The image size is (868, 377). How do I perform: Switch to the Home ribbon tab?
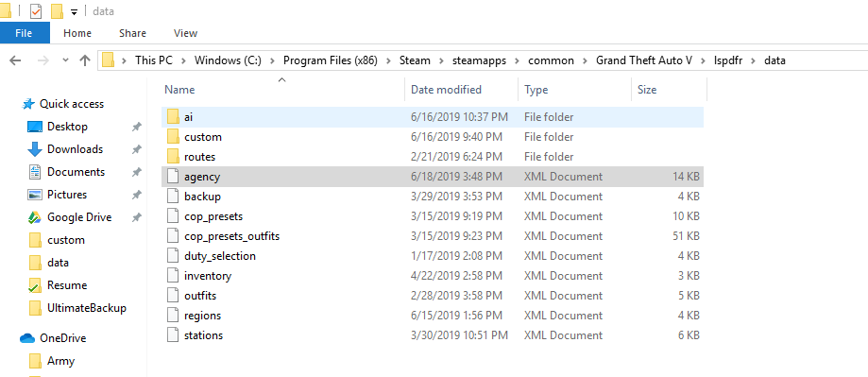tap(77, 33)
